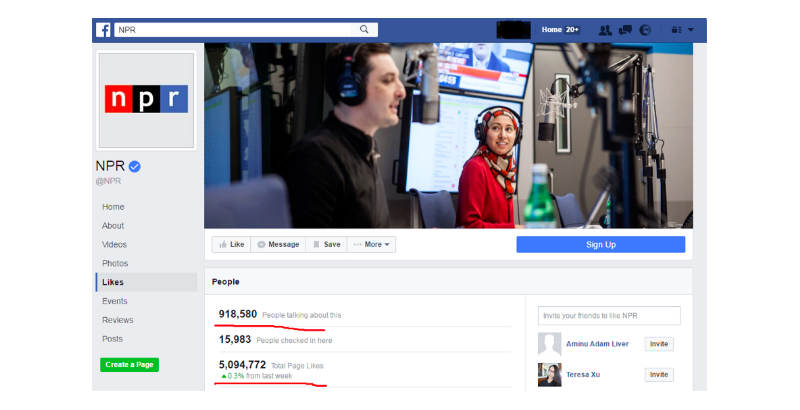This screenshot has width=800, height=410.
Task: Focus the invite friends input
Action: (x=609, y=316)
